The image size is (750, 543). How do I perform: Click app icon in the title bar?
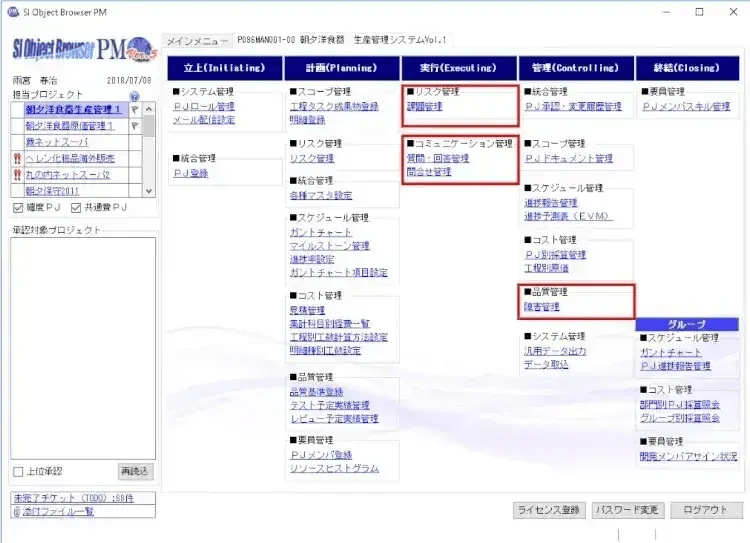(13, 12)
